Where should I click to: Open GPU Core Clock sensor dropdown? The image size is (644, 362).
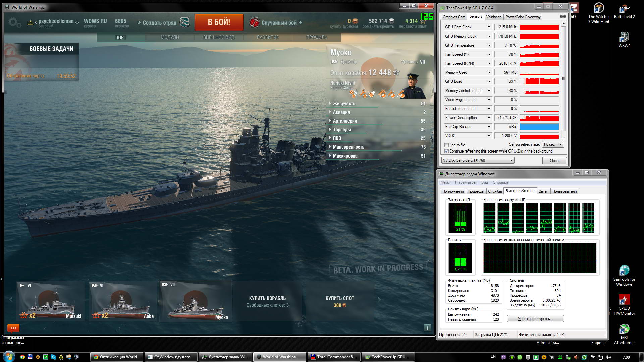489,27
